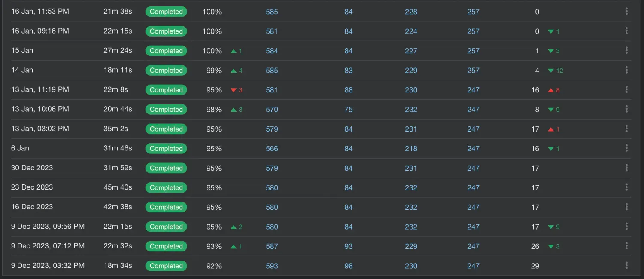This screenshot has width=644, height=279.
Task: Open the kebab menu for 6 Jan row
Action: (626, 148)
